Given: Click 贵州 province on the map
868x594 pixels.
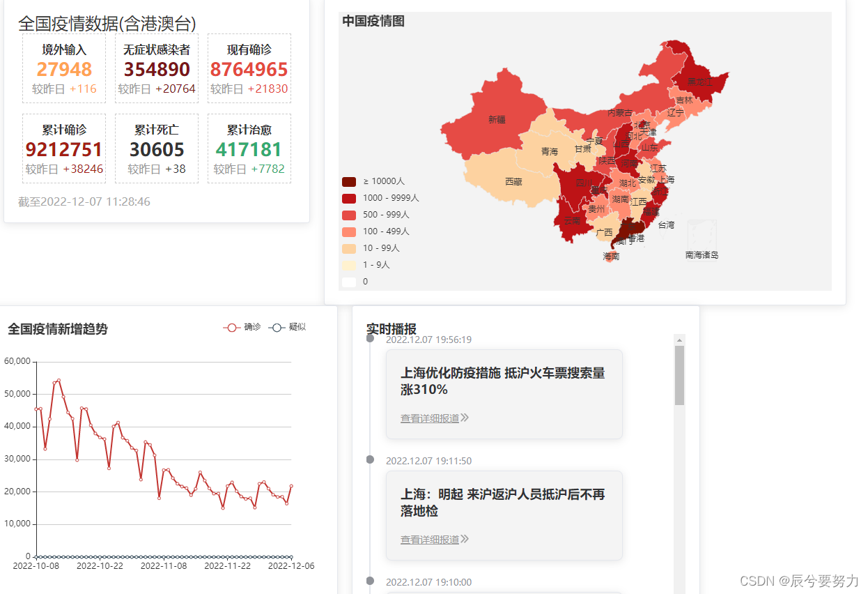Looking at the screenshot, I should point(596,208).
